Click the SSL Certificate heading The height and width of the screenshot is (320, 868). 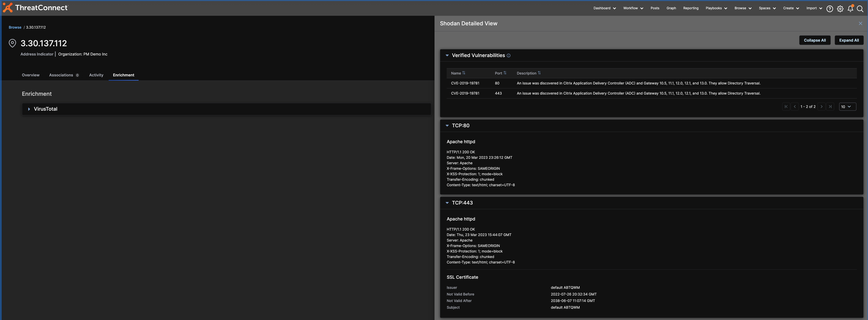(462, 277)
